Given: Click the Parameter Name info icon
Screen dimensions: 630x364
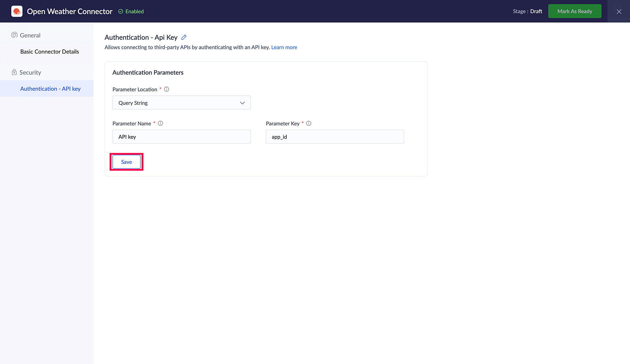Looking at the screenshot, I should [x=160, y=123].
